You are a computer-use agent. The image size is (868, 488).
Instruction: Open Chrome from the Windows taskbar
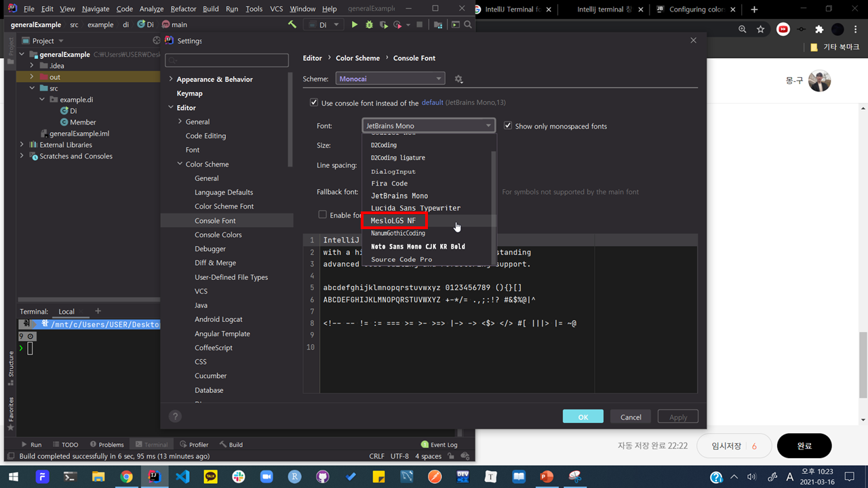tap(126, 476)
